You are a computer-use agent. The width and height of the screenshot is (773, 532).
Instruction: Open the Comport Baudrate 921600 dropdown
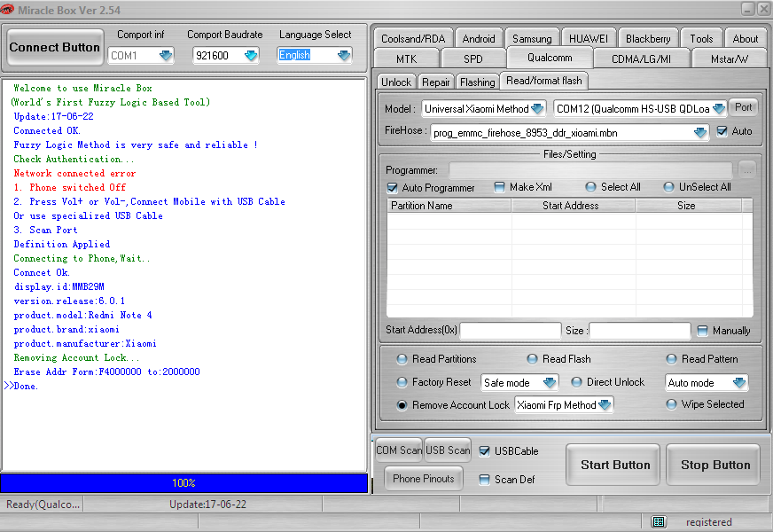click(x=251, y=55)
